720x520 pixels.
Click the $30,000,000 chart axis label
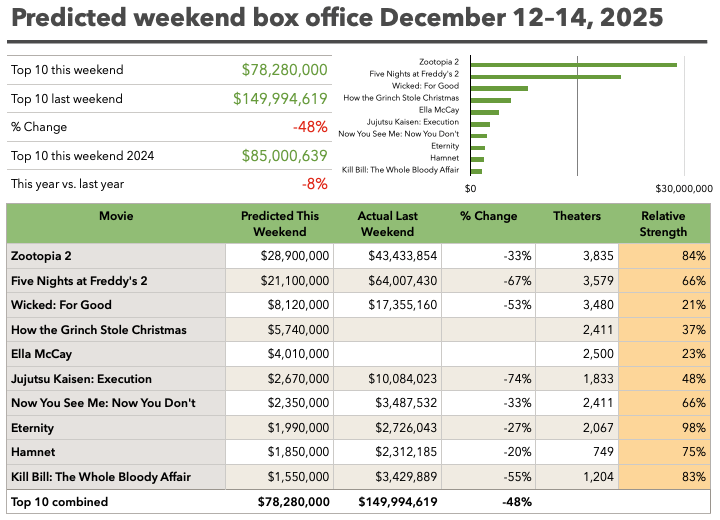tap(684, 188)
